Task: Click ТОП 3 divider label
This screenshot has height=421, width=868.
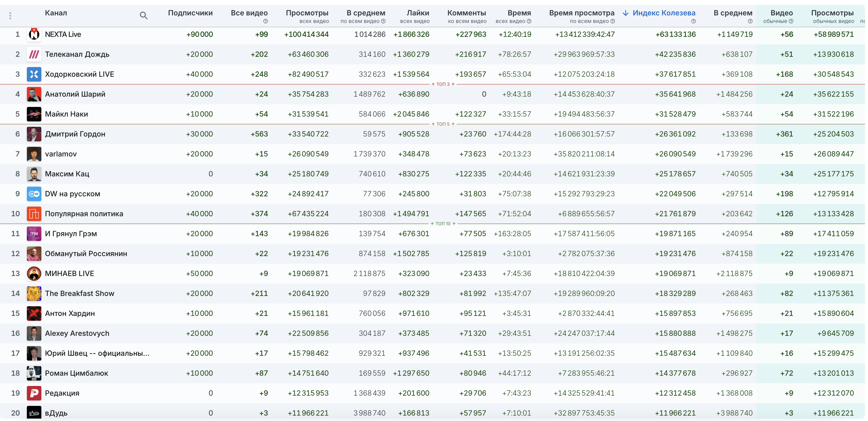Action: 443,84
